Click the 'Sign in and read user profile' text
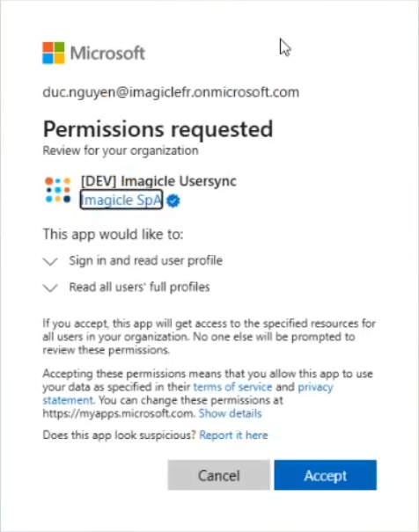419x532 pixels. [x=145, y=260]
